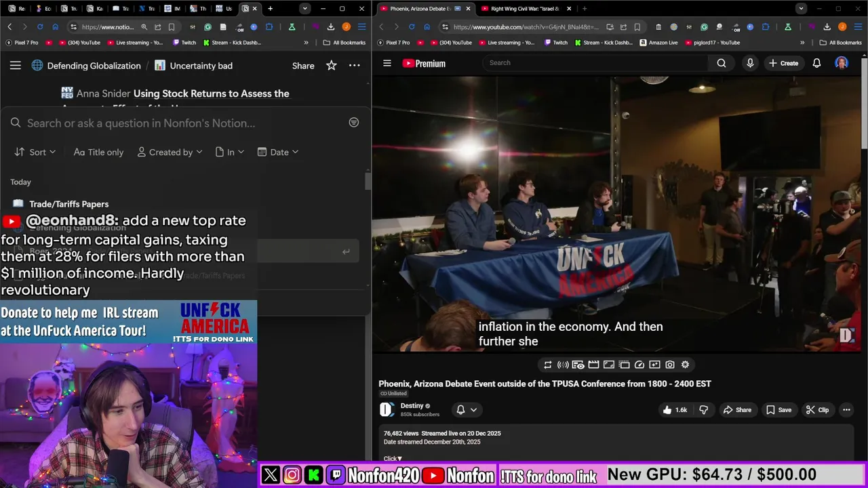Dislike the video with thumbs down
This screenshot has height=488, width=868.
[x=703, y=409]
